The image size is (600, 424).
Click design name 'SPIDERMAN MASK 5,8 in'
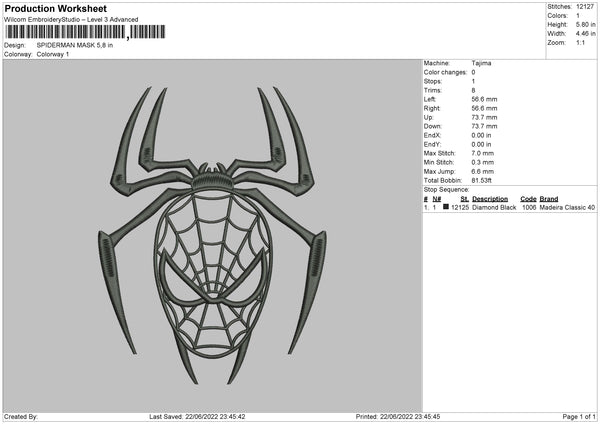pos(75,45)
